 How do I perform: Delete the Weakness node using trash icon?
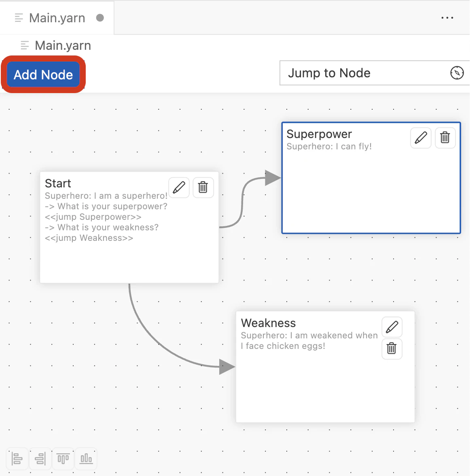392,348
